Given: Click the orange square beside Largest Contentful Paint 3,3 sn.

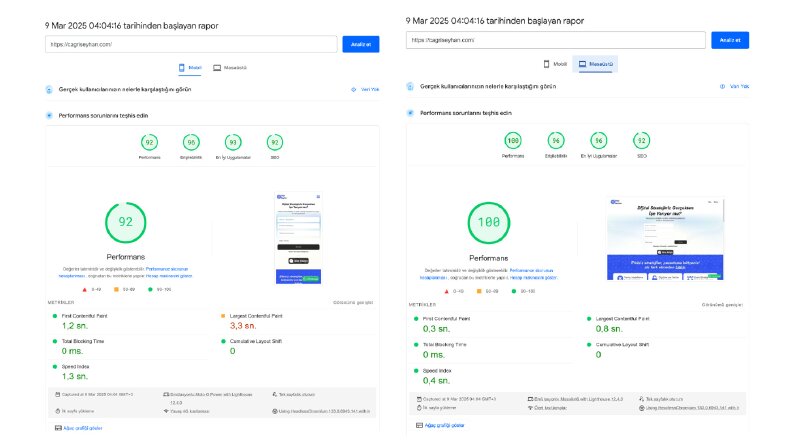Looking at the screenshot, I should tap(223, 316).
